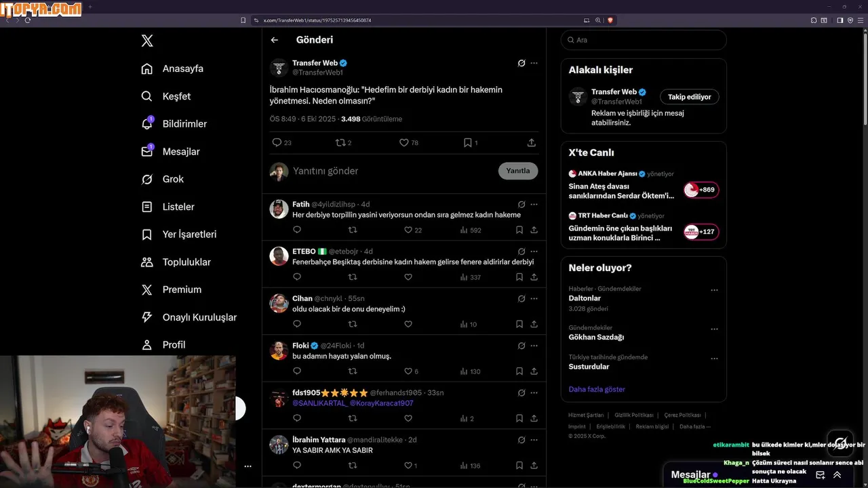Bookmark the main Transfer Web post
The width and height of the screenshot is (868, 488).
(x=467, y=142)
